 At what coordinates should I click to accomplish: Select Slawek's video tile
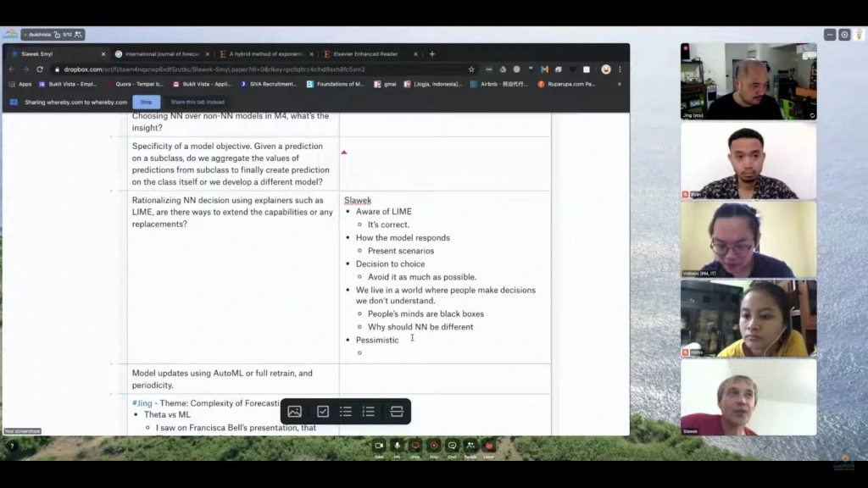tap(748, 397)
